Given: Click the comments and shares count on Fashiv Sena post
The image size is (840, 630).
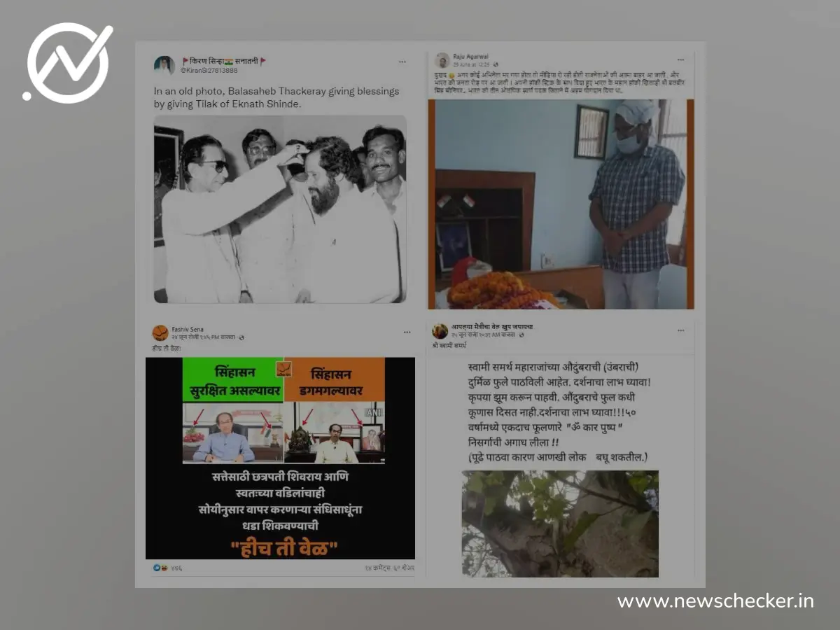Looking at the screenshot, I should coord(389,568).
